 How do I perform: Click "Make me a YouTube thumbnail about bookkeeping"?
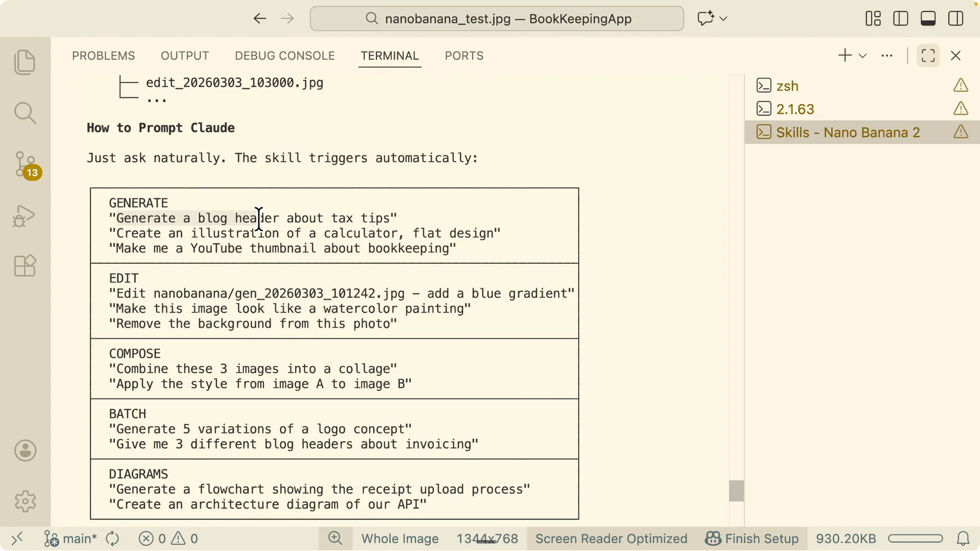coord(283,248)
